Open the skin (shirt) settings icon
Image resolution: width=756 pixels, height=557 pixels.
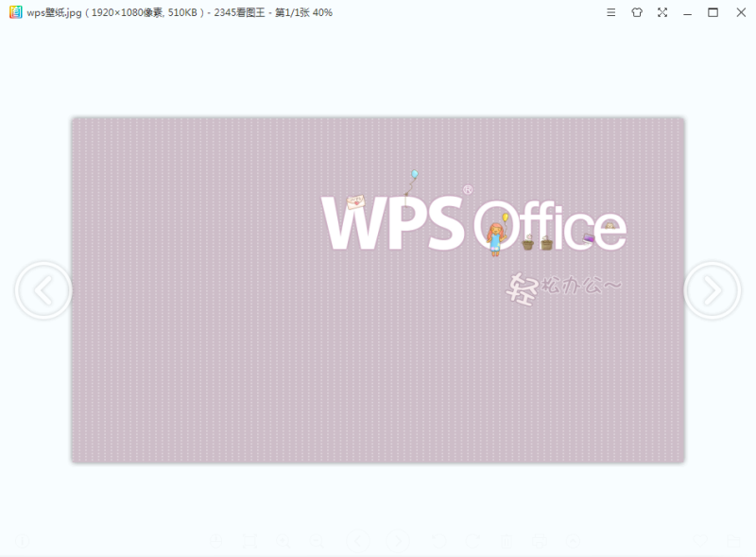coord(637,12)
